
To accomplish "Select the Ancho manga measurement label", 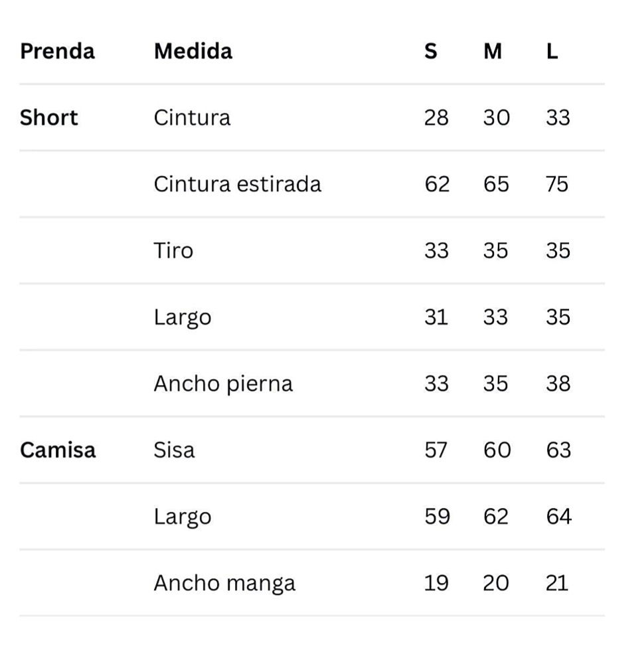I will [x=224, y=583].
